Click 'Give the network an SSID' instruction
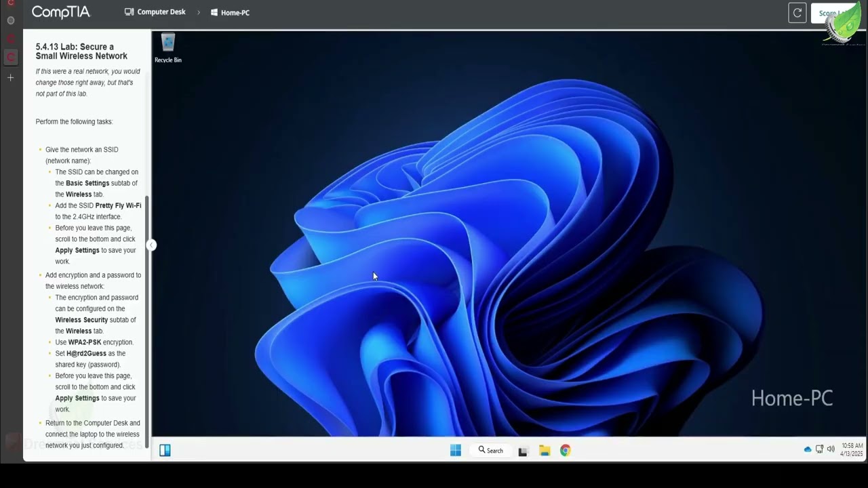Image resolution: width=868 pixels, height=488 pixels. [81, 155]
